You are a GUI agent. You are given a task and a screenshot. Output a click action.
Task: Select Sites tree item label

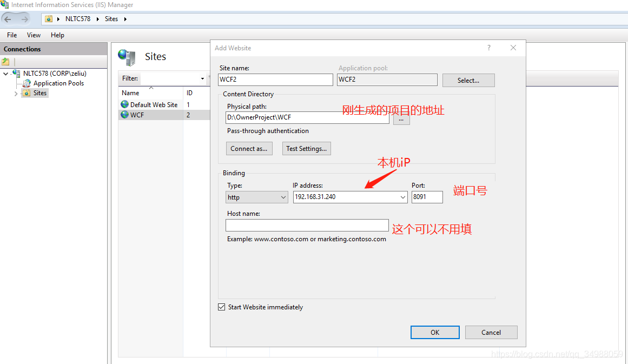(x=40, y=93)
